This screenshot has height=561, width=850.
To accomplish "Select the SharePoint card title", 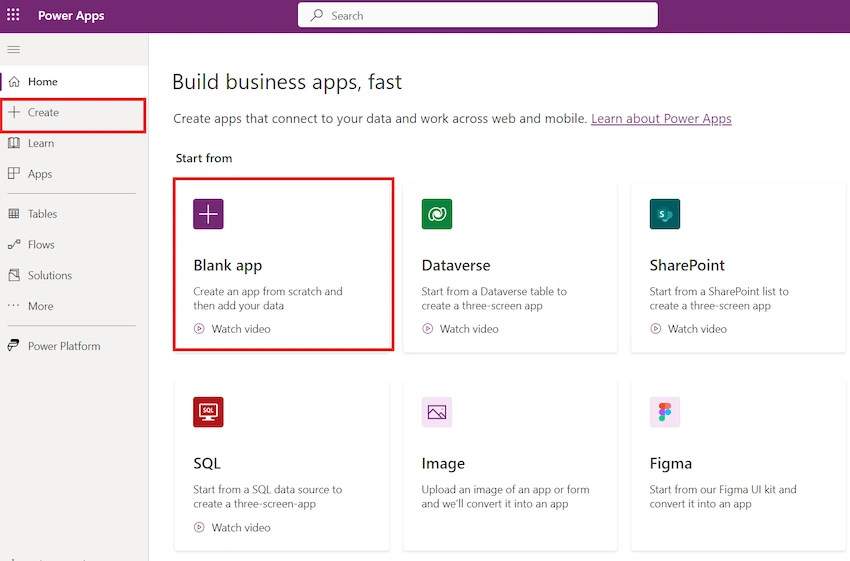I will coord(687,265).
